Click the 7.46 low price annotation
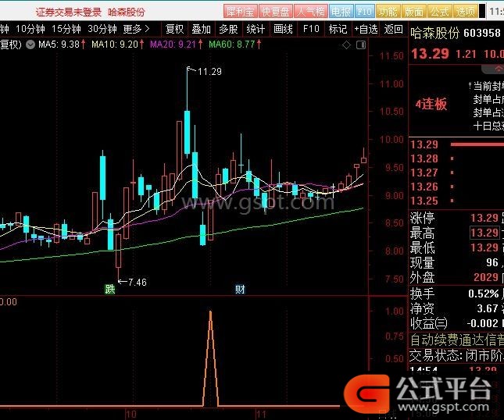The height and width of the screenshot is (420, 504). pos(138,283)
